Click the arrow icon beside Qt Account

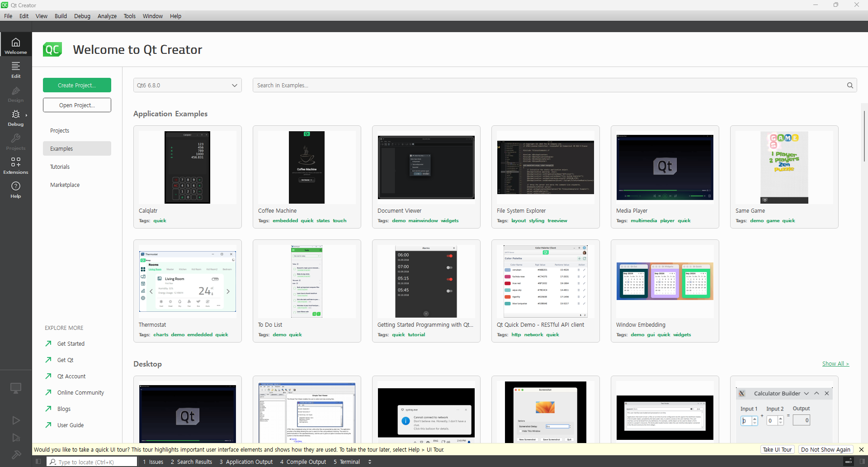click(48, 376)
